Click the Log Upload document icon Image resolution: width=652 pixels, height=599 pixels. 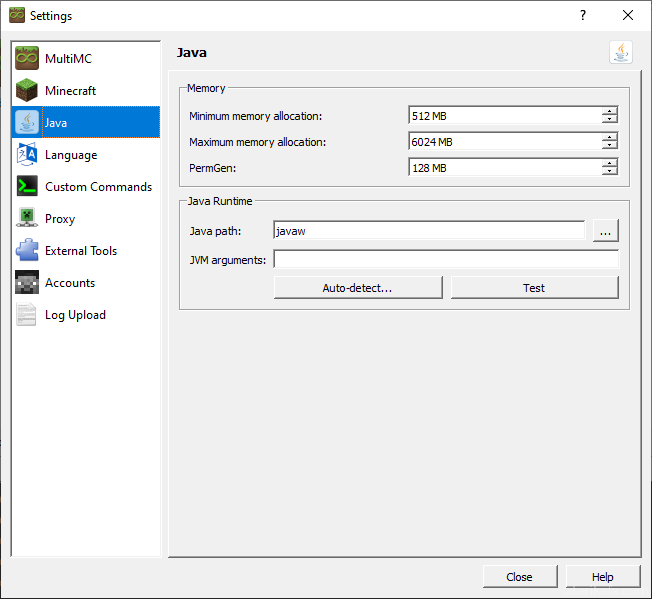27,314
